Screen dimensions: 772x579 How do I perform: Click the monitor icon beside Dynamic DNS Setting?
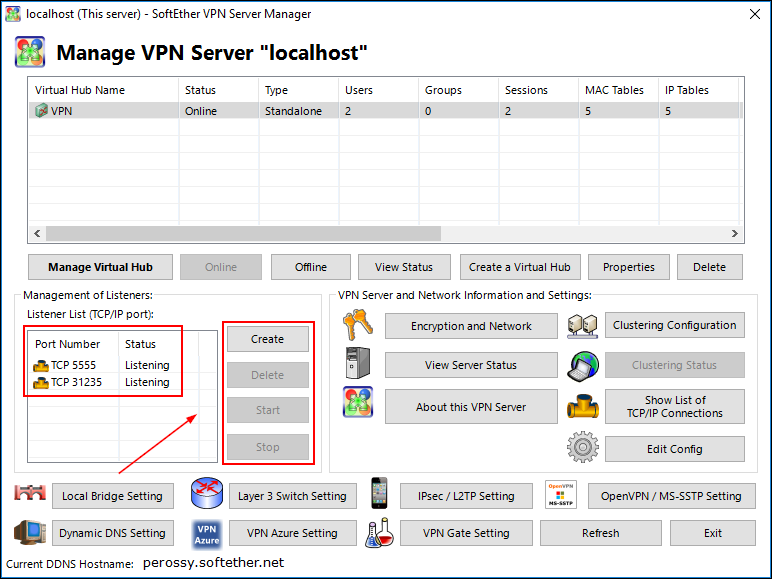tap(30, 532)
